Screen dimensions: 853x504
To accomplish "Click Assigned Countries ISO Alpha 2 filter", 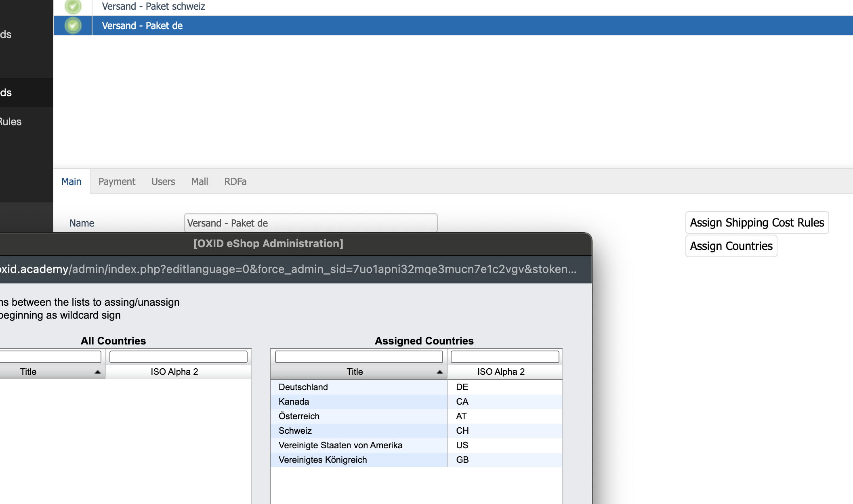I will (505, 357).
